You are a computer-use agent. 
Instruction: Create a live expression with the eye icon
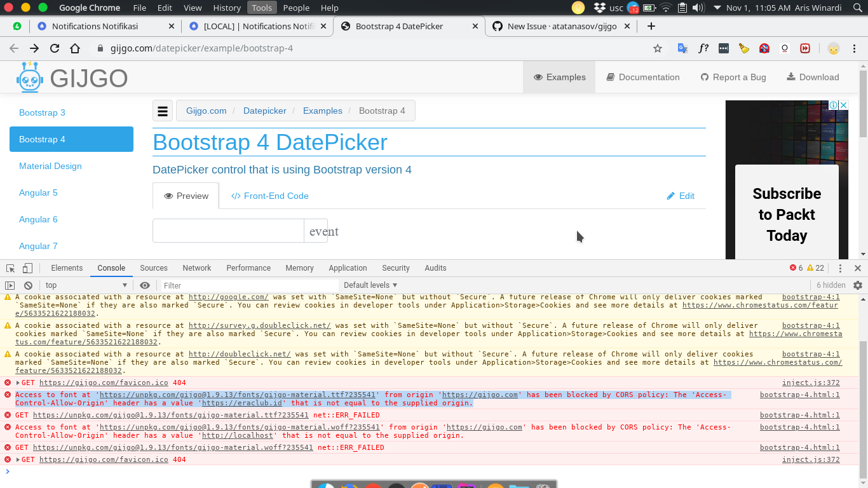click(x=146, y=285)
